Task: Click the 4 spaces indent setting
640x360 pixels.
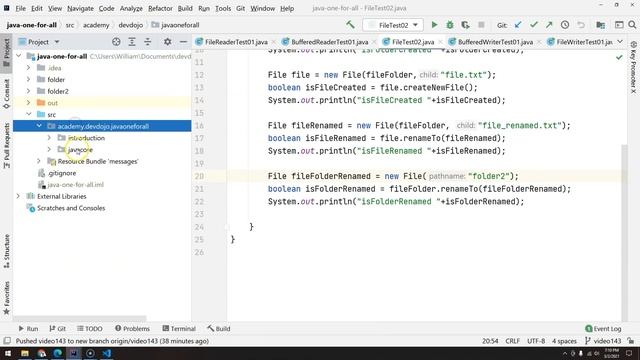Action: pyautogui.click(x=564, y=341)
